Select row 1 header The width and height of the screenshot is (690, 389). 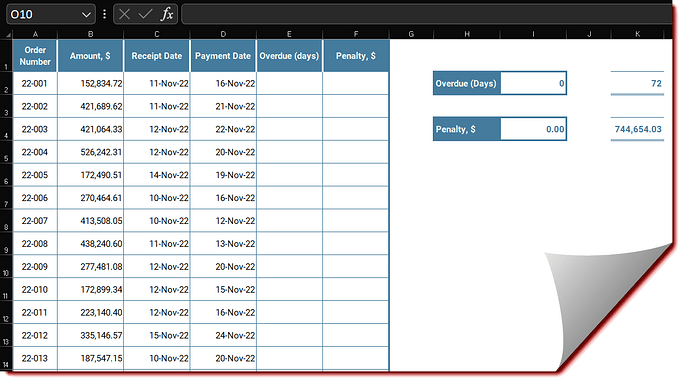point(6,56)
